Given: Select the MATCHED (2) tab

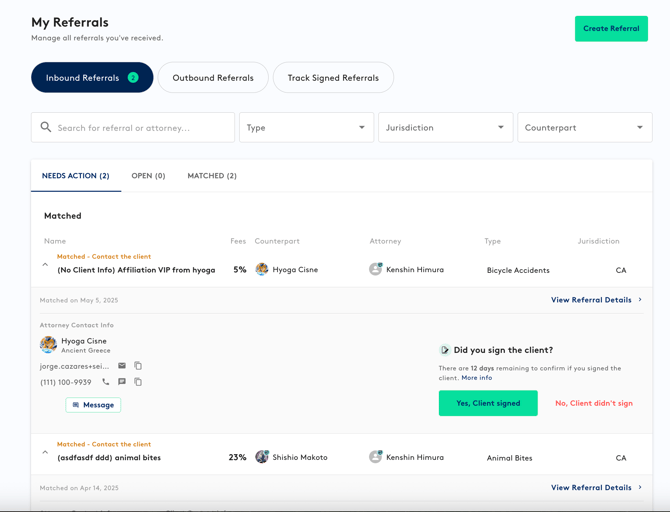Looking at the screenshot, I should tap(212, 176).
